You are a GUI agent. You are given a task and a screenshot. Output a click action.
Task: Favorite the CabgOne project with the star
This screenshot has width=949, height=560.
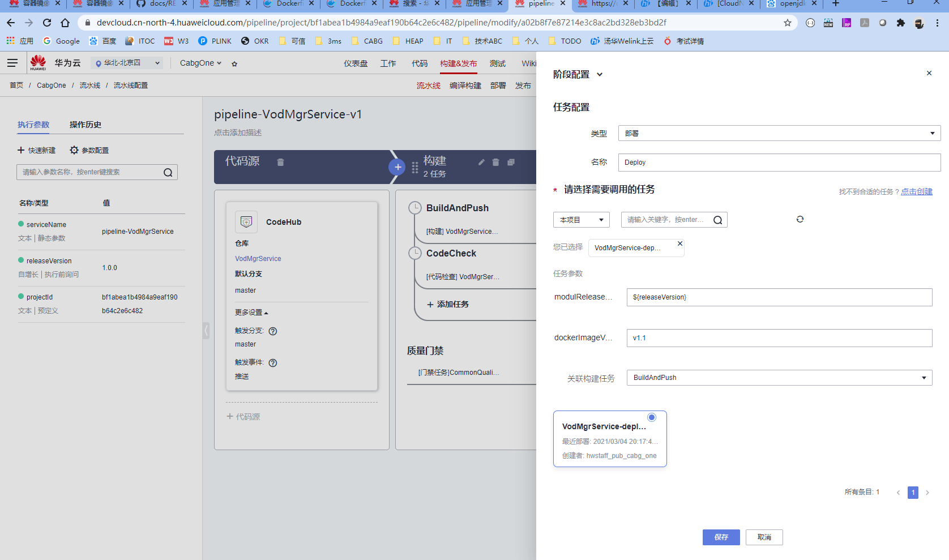pyautogui.click(x=234, y=63)
